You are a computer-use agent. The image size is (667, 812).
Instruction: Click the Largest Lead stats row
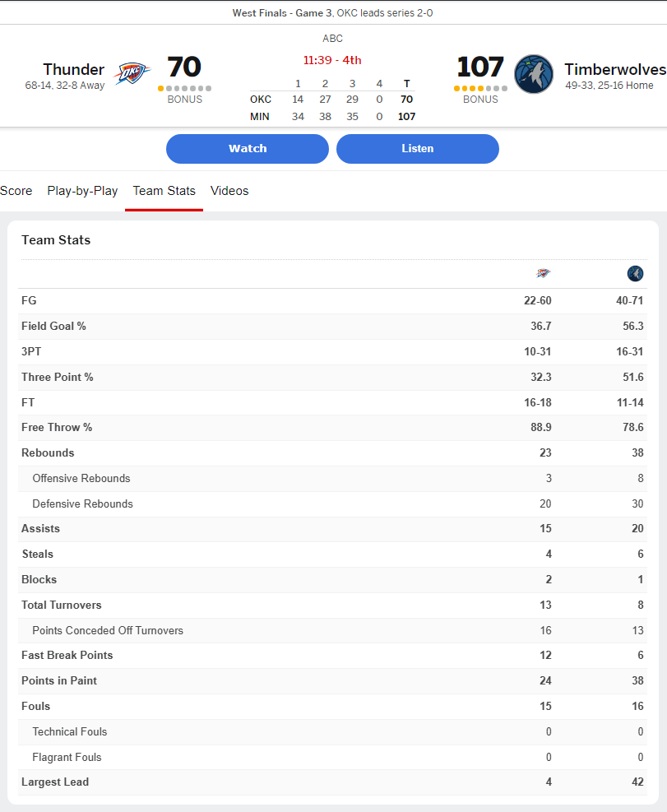(332, 782)
